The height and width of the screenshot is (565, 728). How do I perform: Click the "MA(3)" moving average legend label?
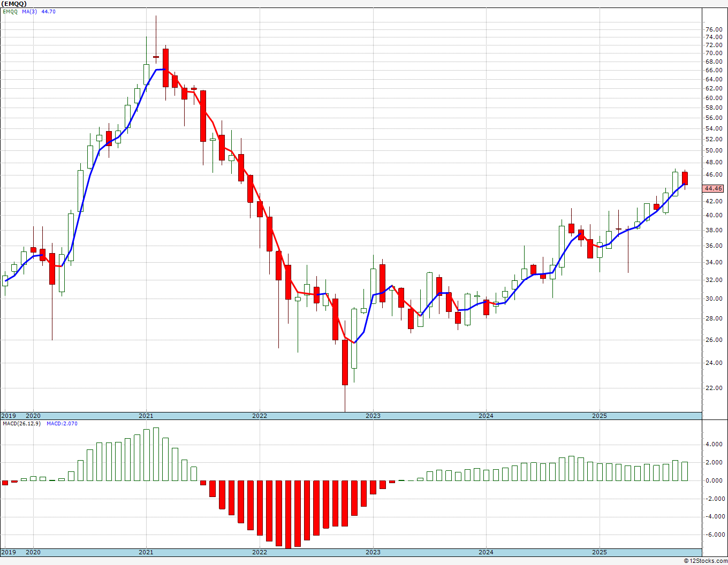(x=30, y=11)
